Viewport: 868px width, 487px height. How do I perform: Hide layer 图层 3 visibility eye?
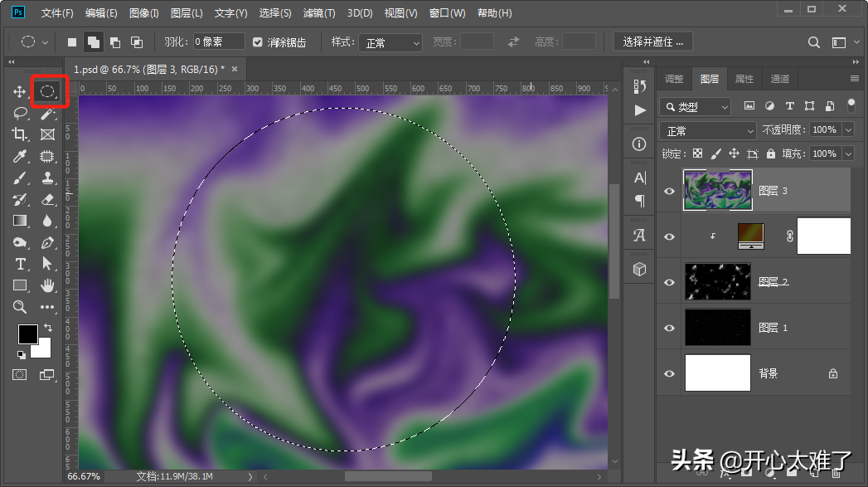pos(669,191)
